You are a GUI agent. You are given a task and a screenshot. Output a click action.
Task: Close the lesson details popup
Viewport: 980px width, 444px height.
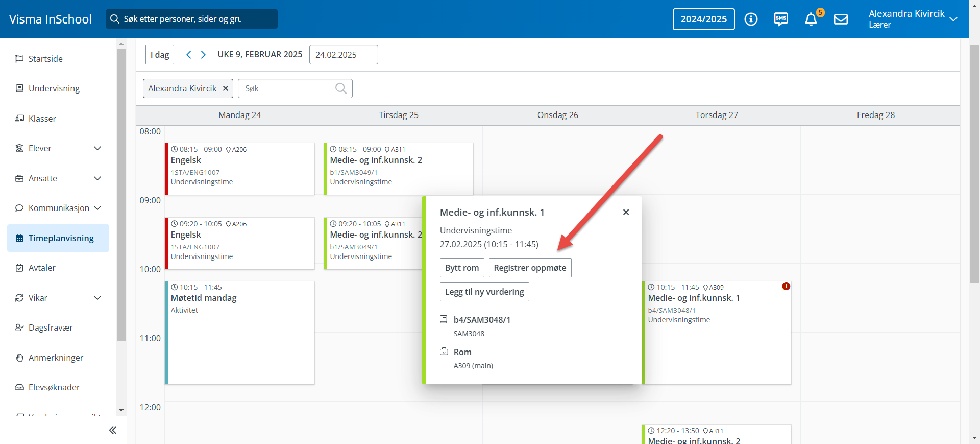pos(626,212)
